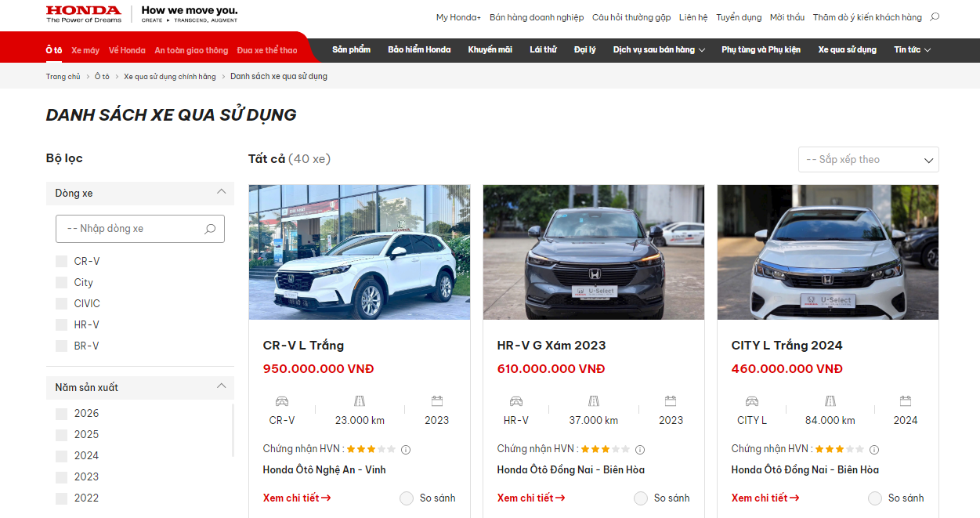Image resolution: width=980 pixels, height=518 pixels.
Task: Check the CIVIC model filter
Action: pyautogui.click(x=61, y=303)
